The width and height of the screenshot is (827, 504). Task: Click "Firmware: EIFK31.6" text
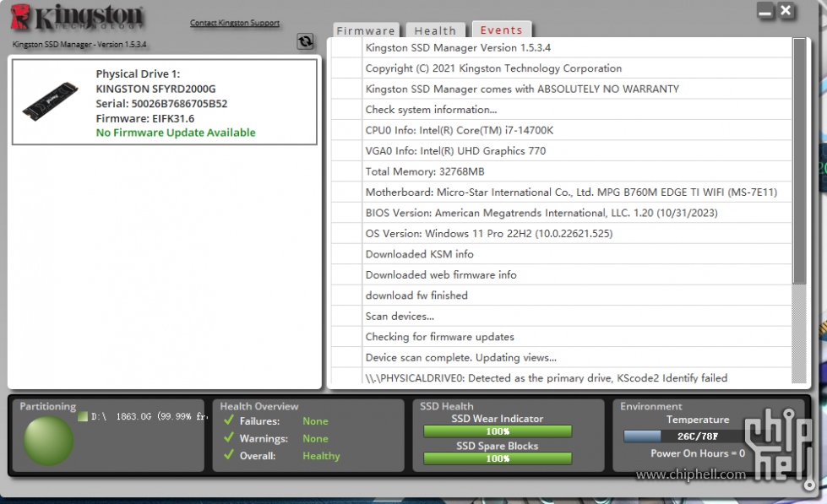(145, 119)
